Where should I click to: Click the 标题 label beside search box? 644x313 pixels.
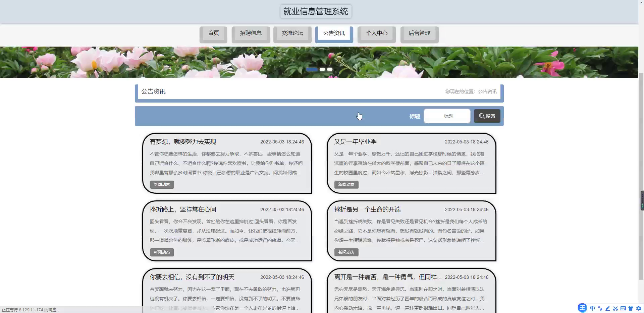pyautogui.click(x=415, y=116)
